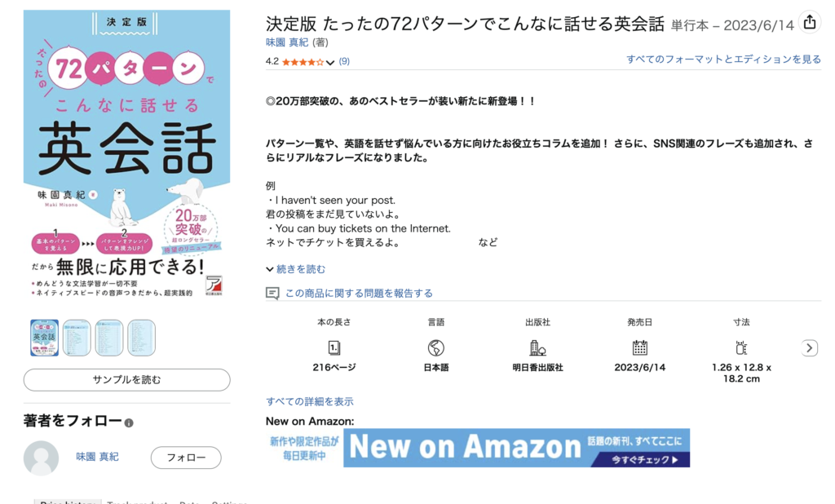Click the dimensions icon
The image size is (835, 504).
pyautogui.click(x=740, y=348)
